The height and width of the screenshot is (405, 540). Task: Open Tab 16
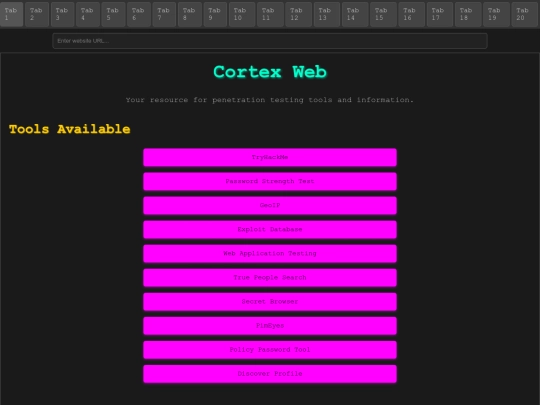(x=412, y=14)
